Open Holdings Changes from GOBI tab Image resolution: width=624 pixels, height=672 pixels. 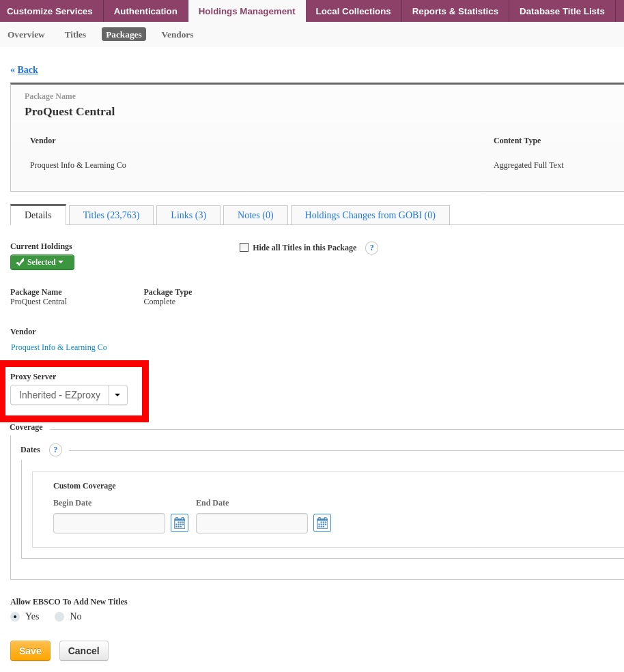coord(370,215)
